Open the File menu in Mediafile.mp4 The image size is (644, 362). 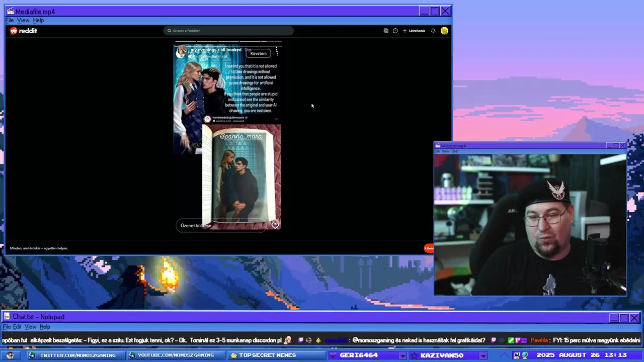[x=10, y=20]
